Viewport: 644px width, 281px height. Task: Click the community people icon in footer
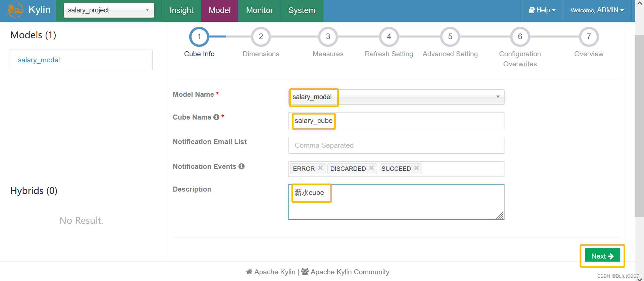click(305, 272)
